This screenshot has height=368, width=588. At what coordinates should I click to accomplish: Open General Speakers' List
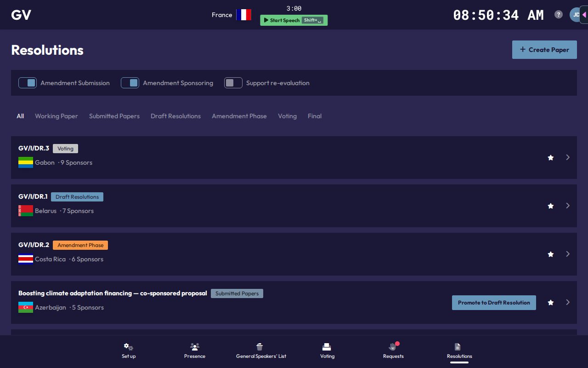[x=261, y=351]
